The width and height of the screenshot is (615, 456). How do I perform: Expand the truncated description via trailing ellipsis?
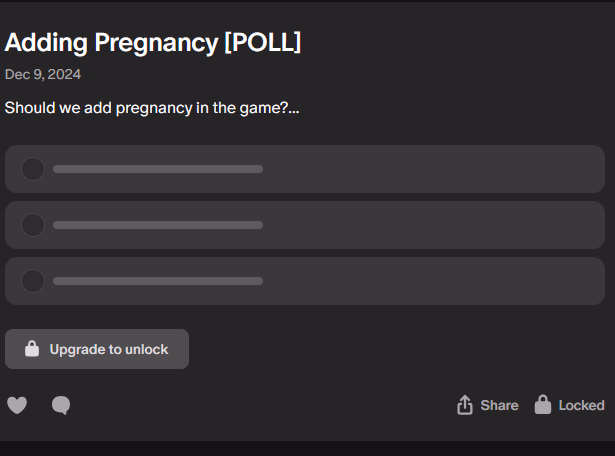click(294, 109)
